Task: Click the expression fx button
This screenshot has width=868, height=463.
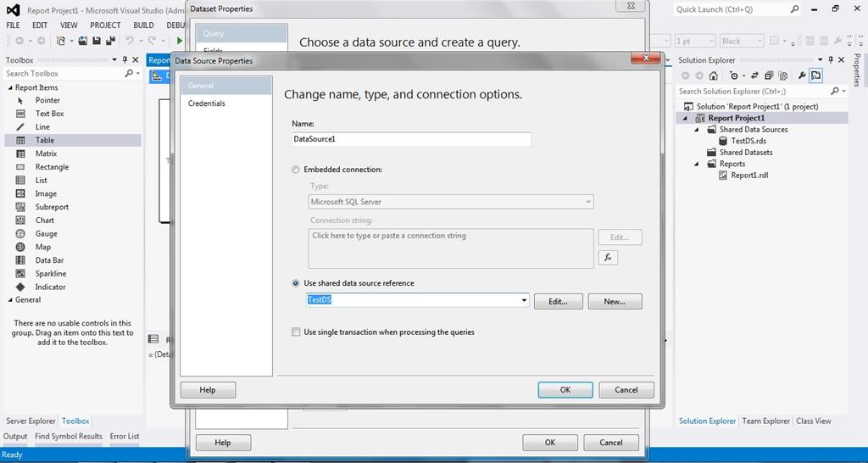Action: (608, 258)
